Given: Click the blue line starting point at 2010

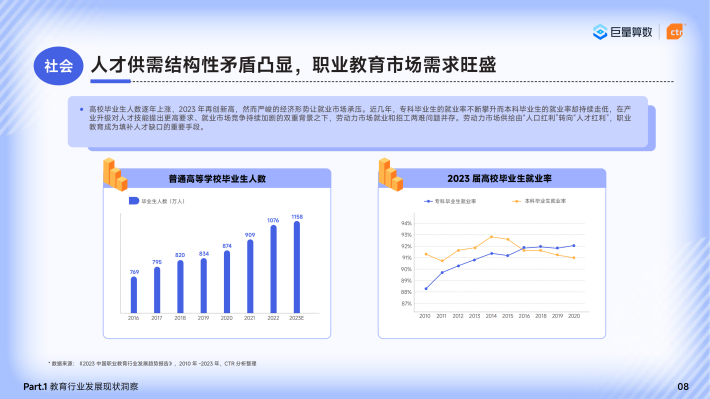Looking at the screenshot, I should pos(426,288).
